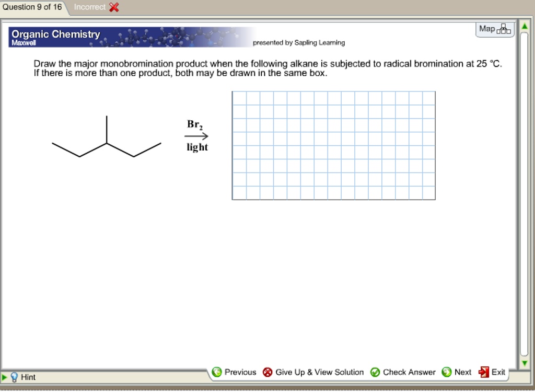Image resolution: width=535 pixels, height=392 pixels.
Task: Click the red Give Up icon
Action: pos(268,372)
